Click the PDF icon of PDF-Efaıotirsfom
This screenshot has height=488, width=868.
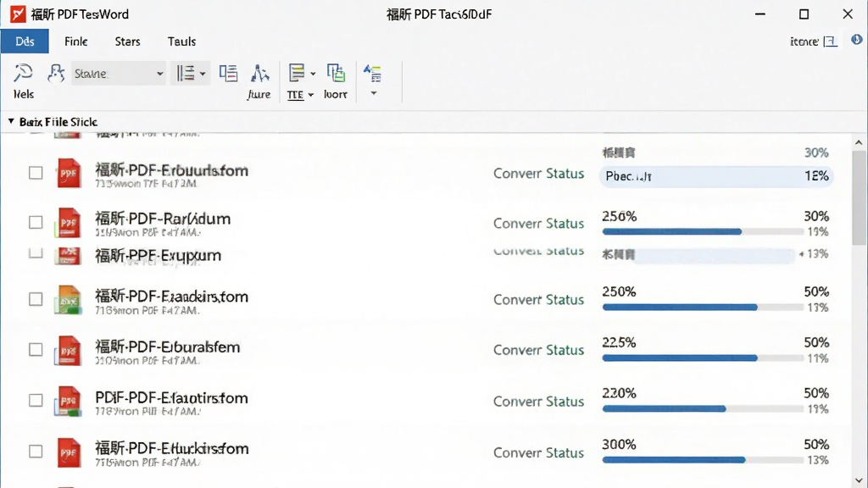pos(68,401)
